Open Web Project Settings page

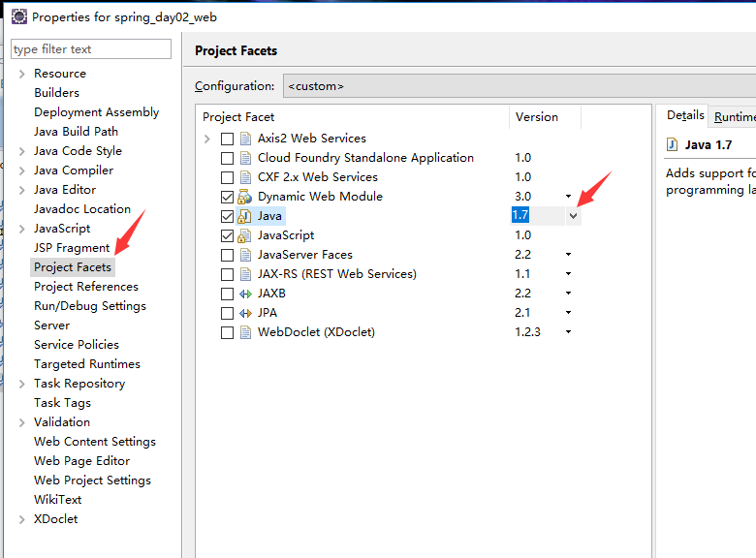click(92, 480)
